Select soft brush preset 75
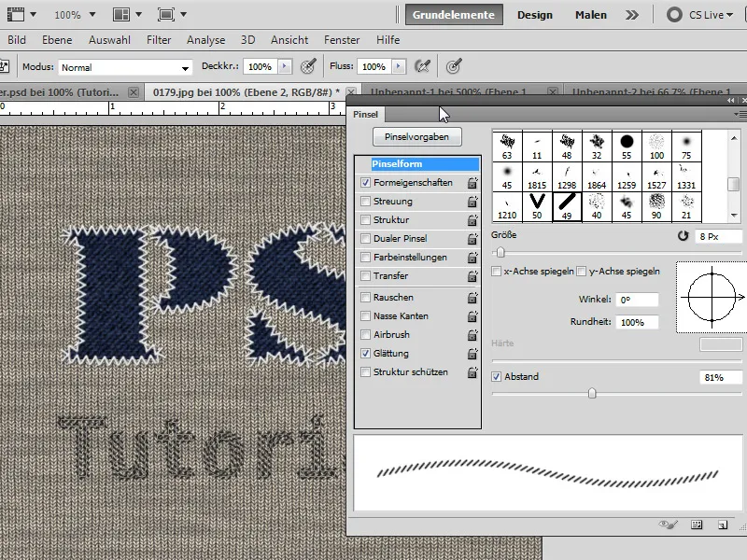747x560 pixels. [x=686, y=147]
